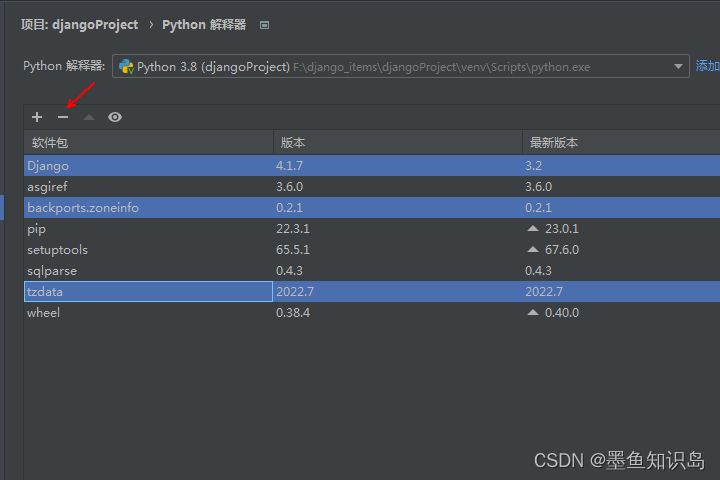Screen dimensions: 720x480
Task: Sort by the 最新版本 column header
Action: [x=621, y=143]
